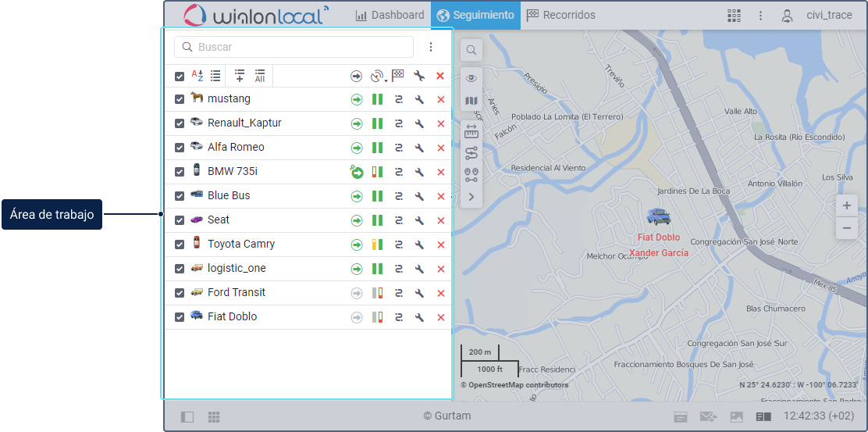Image resolution: width=868 pixels, height=432 pixels.
Task: Switch to the Recorridos tab
Action: click(x=560, y=16)
